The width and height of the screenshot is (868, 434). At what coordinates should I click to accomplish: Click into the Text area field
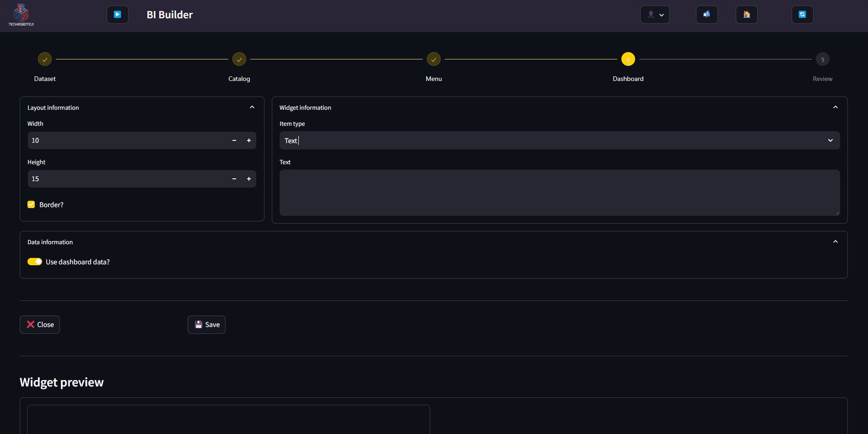[560, 193]
